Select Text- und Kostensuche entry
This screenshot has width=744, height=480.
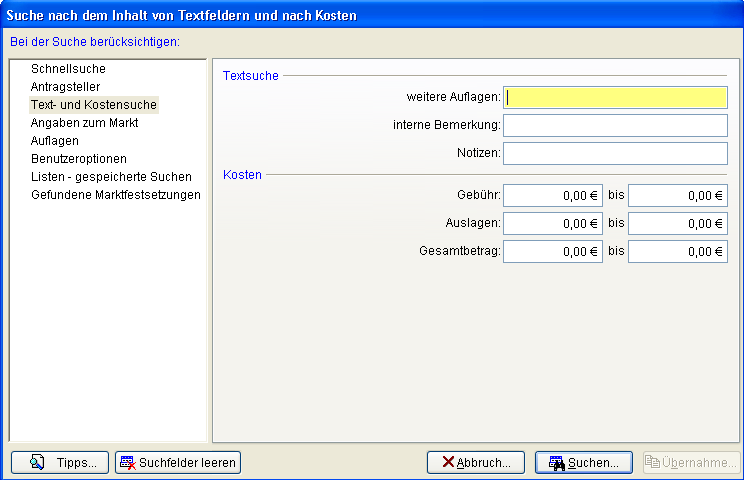tap(94, 105)
